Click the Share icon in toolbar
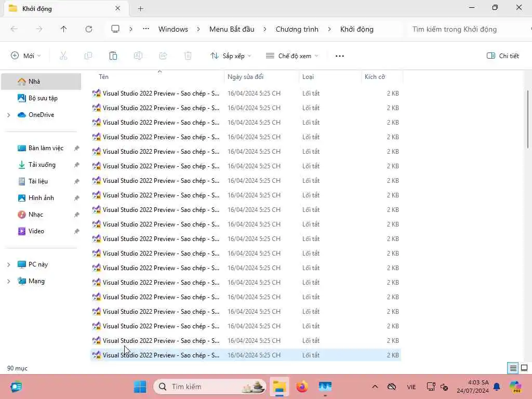532x399 pixels. coord(163,56)
